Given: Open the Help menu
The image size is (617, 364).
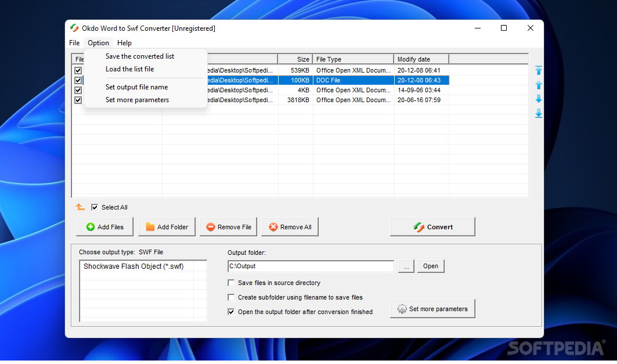Looking at the screenshot, I should [x=124, y=43].
